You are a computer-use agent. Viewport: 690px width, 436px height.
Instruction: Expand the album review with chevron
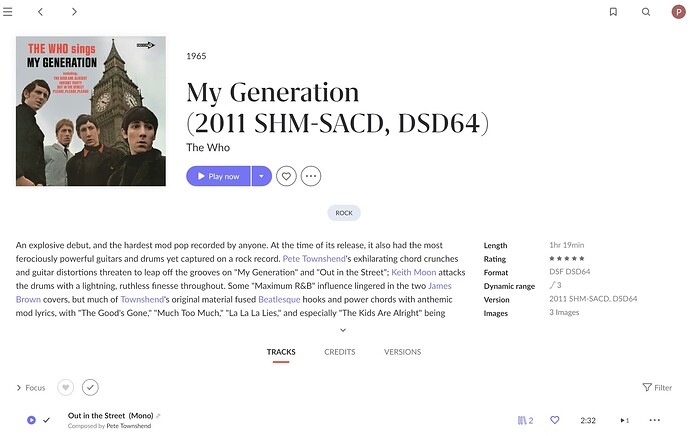tap(343, 330)
